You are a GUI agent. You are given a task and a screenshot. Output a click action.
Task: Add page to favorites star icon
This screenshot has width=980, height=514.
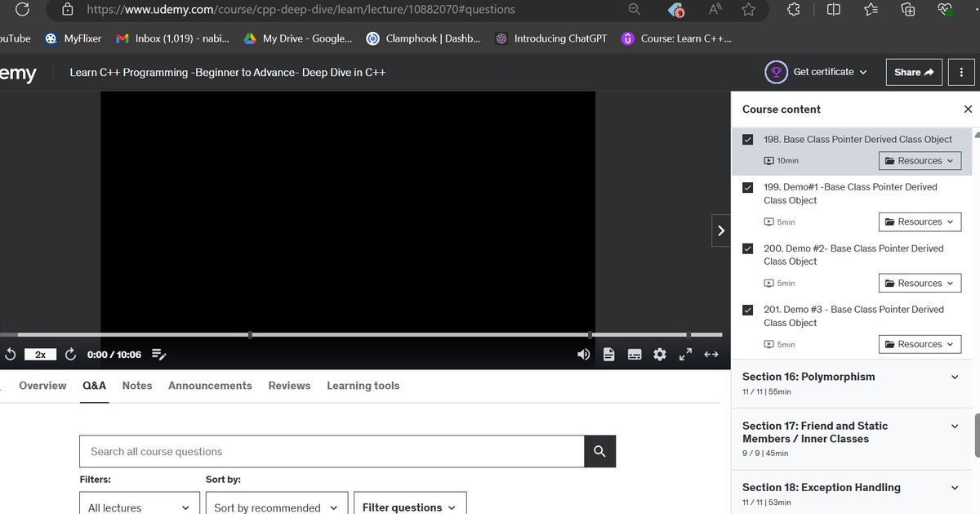pos(749,9)
